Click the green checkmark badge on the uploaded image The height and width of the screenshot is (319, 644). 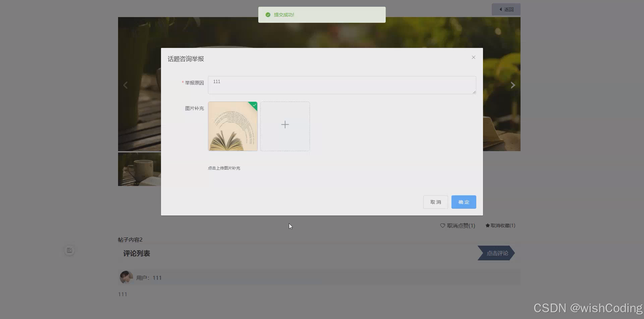coord(254,105)
